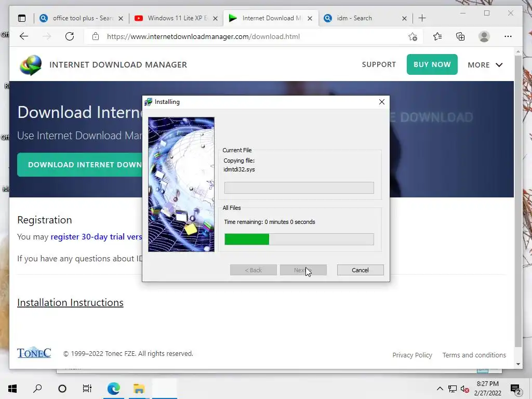
Task: Click the page vertical scrollbar
Action: pyautogui.click(x=518, y=200)
